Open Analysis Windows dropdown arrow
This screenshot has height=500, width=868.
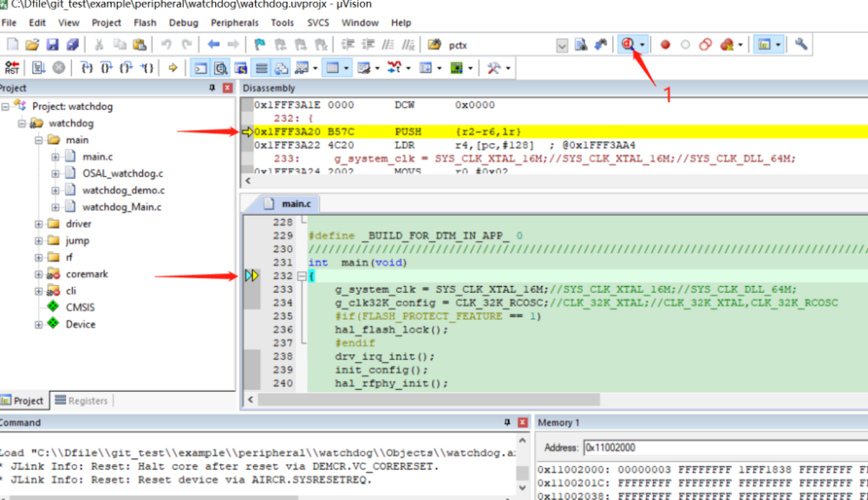coord(408,68)
